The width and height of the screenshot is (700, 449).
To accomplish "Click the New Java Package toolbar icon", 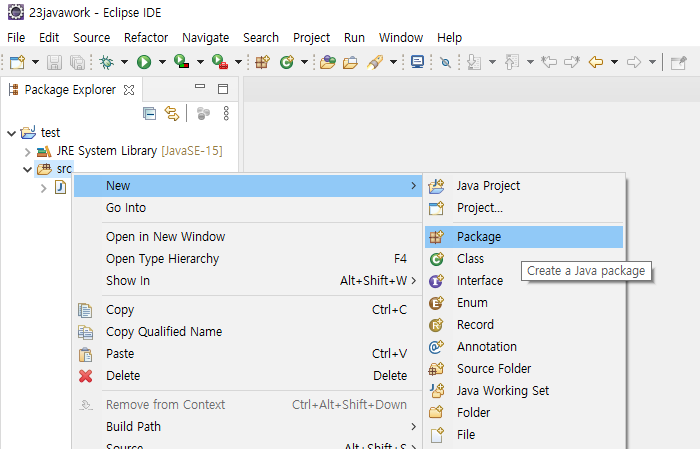I will click(263, 62).
